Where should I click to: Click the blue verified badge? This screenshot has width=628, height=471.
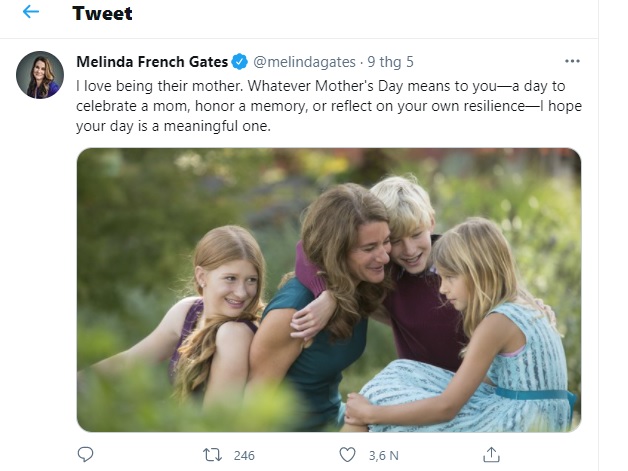(240, 61)
